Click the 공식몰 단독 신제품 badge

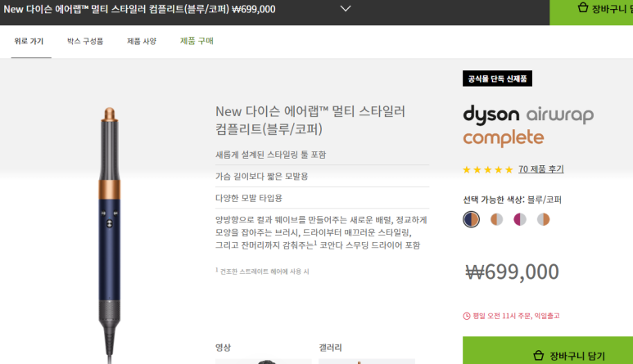point(497,79)
